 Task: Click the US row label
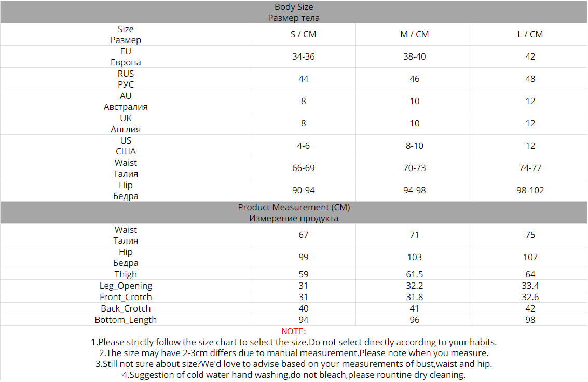pos(126,146)
